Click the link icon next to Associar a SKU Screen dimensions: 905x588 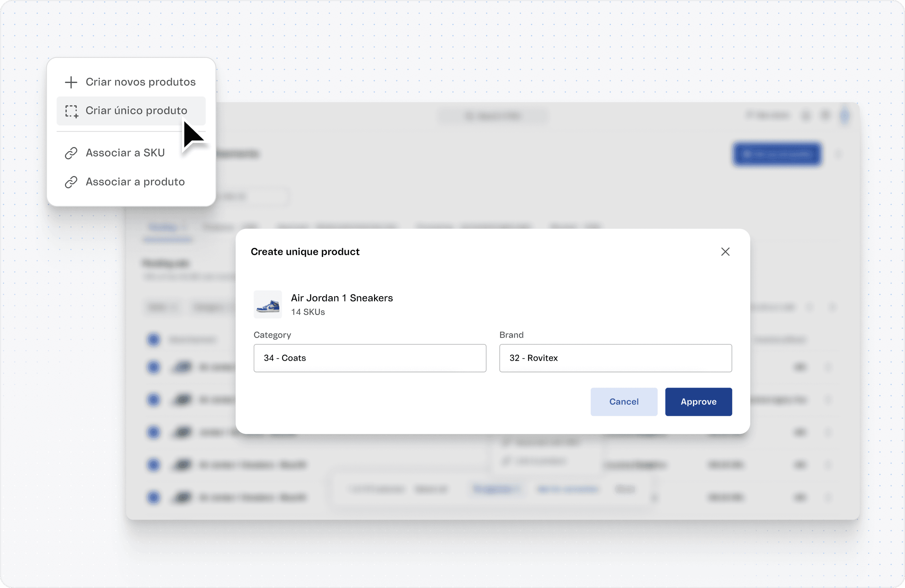(71, 153)
